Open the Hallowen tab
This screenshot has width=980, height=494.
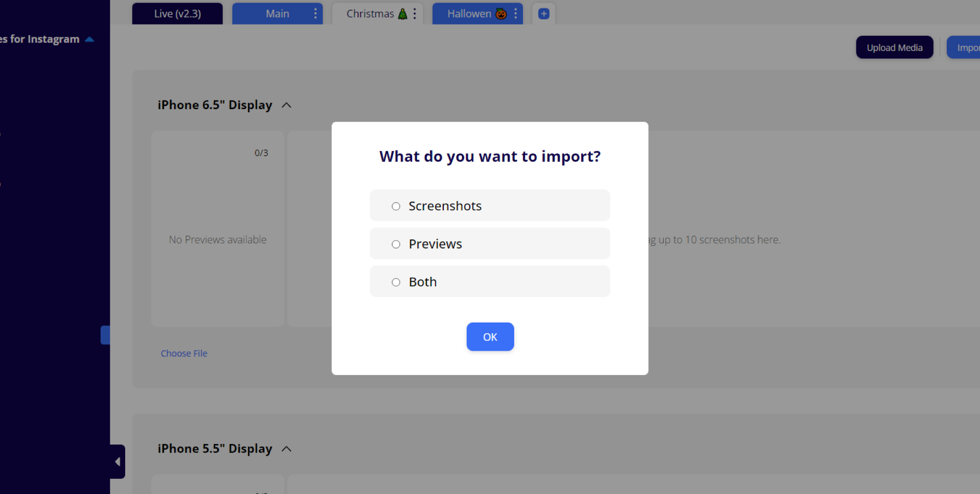pyautogui.click(x=469, y=14)
